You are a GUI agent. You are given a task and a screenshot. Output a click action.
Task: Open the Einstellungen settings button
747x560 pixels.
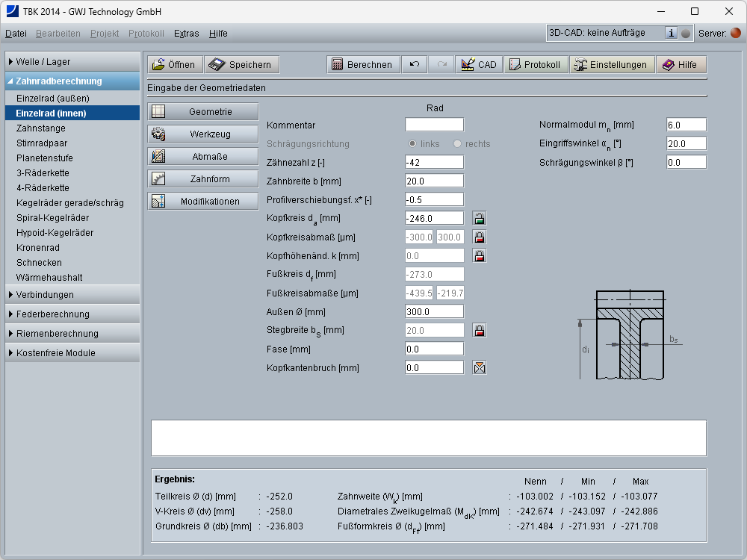click(611, 65)
